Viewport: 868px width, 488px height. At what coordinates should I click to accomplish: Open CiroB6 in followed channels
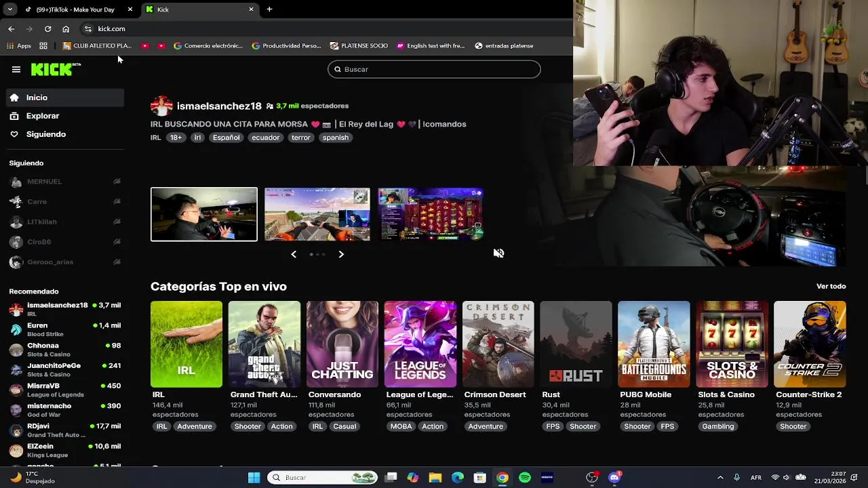66,242
